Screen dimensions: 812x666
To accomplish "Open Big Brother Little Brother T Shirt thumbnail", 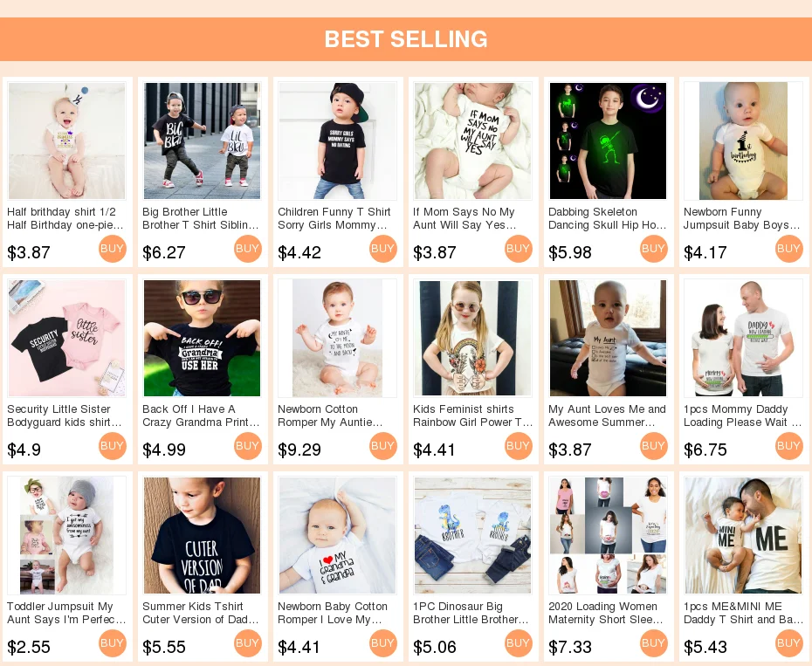I will click(x=202, y=141).
